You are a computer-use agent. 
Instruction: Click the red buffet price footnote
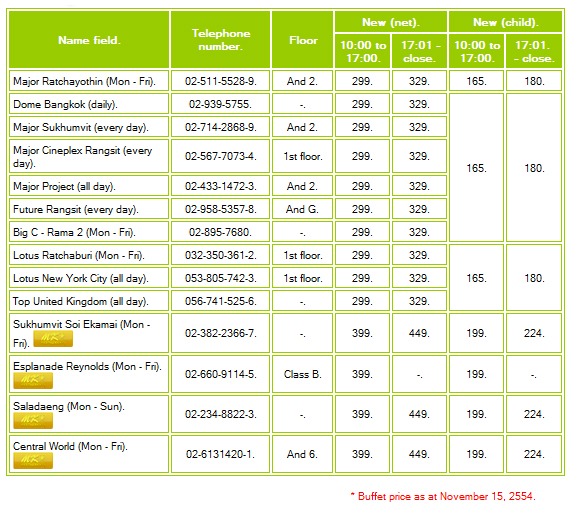(443, 496)
